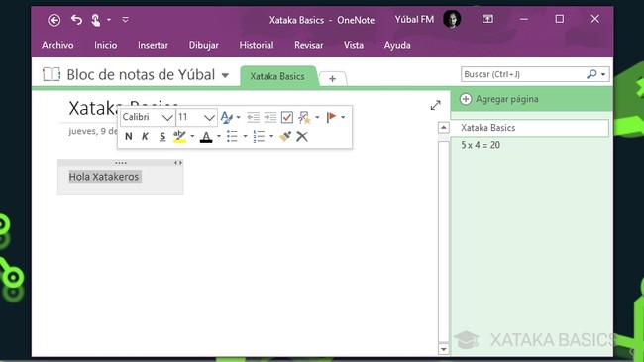This screenshot has height=362, width=644.
Task: Click the Yúbal FM account name
Action: tap(414, 19)
